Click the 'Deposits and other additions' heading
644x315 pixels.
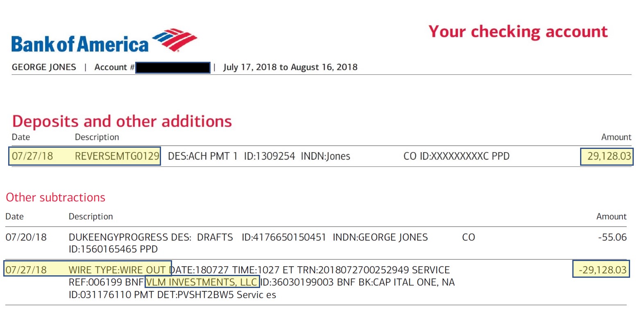click(122, 122)
